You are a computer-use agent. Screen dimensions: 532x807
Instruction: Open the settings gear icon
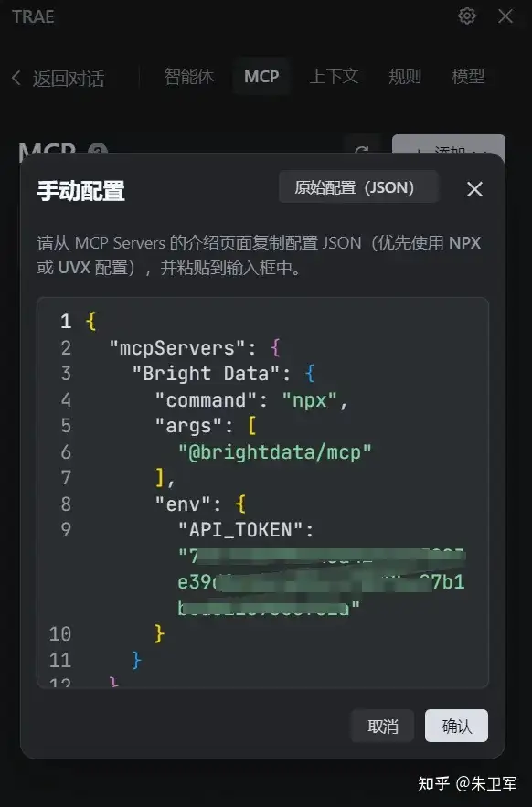click(466, 16)
